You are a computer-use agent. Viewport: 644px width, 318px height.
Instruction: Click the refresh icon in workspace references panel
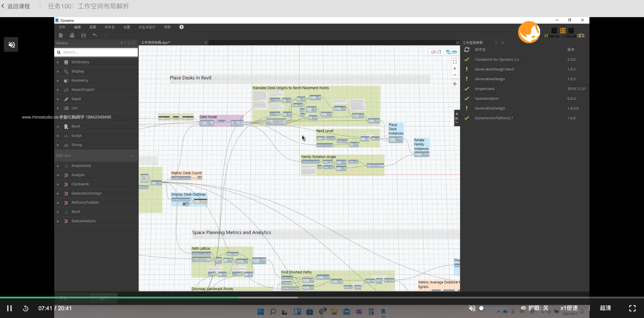[467, 50]
